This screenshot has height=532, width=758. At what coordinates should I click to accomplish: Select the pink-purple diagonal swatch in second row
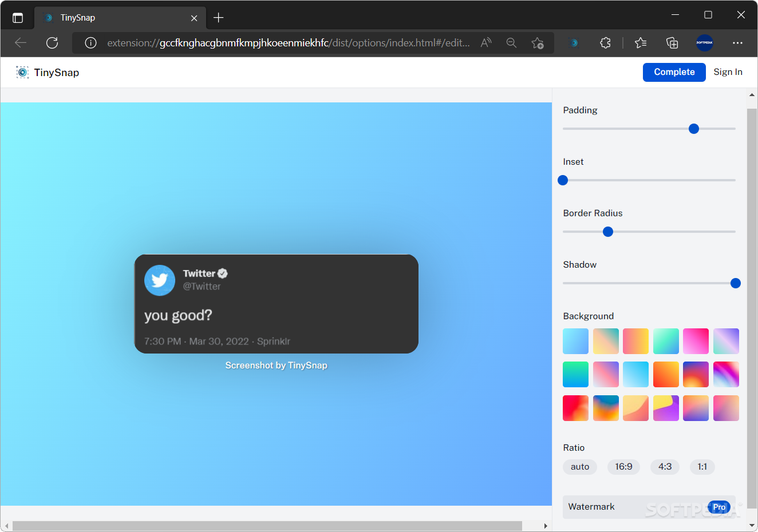(x=606, y=375)
